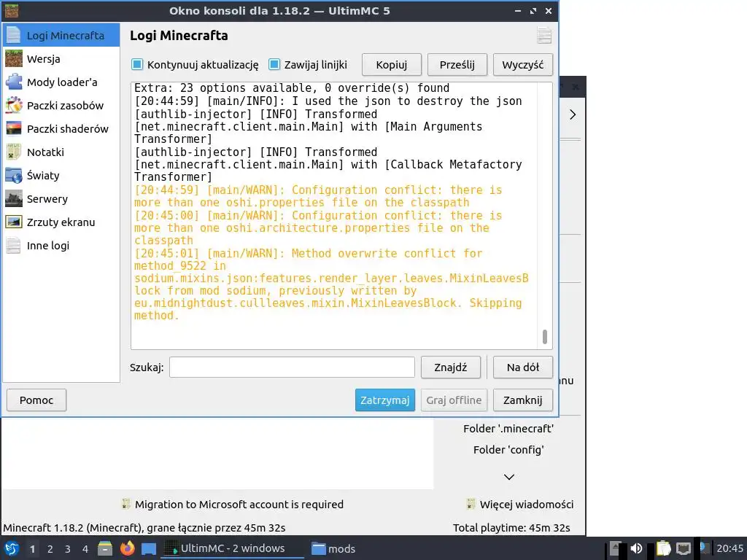Go to Światy in the sidebar
The height and width of the screenshot is (560, 747).
click(x=61, y=176)
